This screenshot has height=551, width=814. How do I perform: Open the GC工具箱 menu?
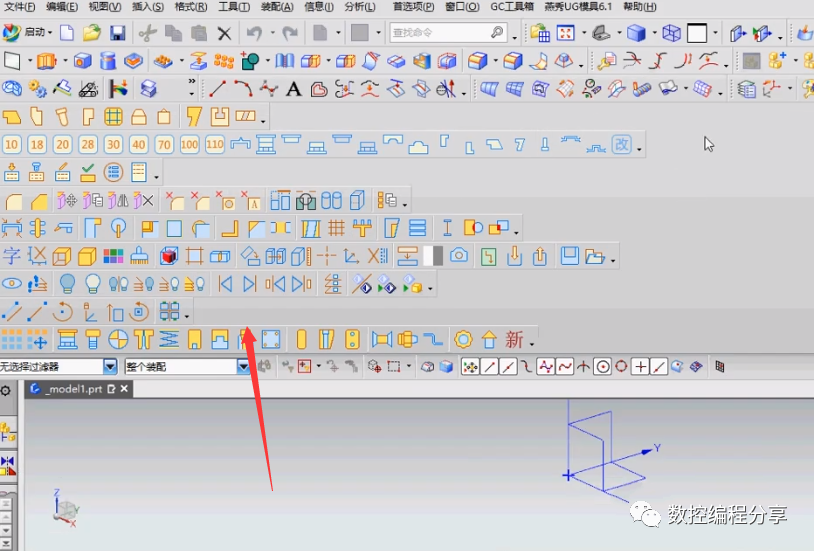click(512, 7)
